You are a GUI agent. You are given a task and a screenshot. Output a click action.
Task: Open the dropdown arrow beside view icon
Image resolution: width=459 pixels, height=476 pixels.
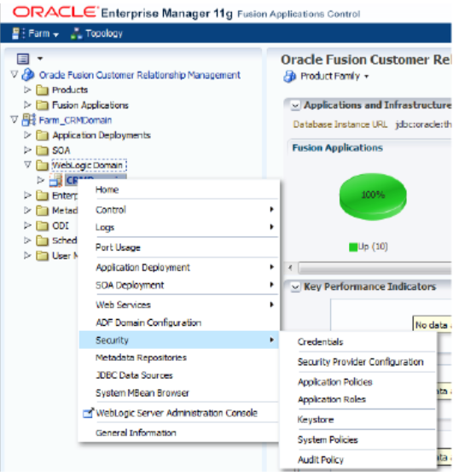40,58
